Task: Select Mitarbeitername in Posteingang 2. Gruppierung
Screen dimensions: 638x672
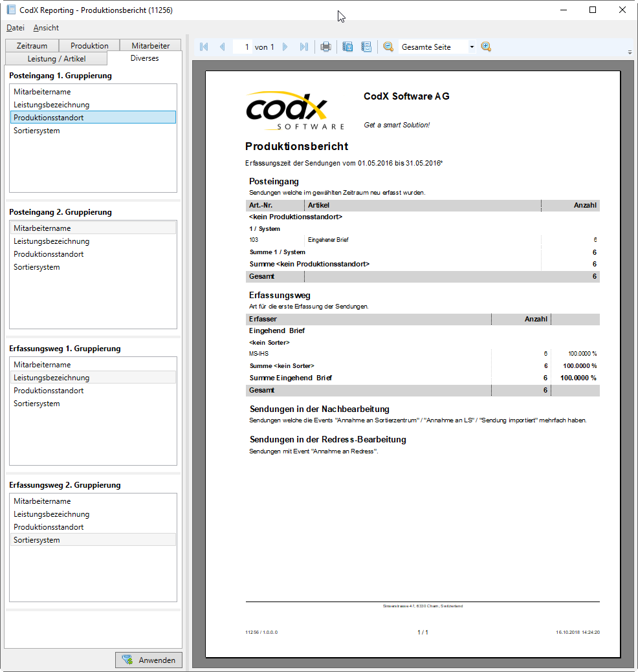Action: tap(93, 228)
